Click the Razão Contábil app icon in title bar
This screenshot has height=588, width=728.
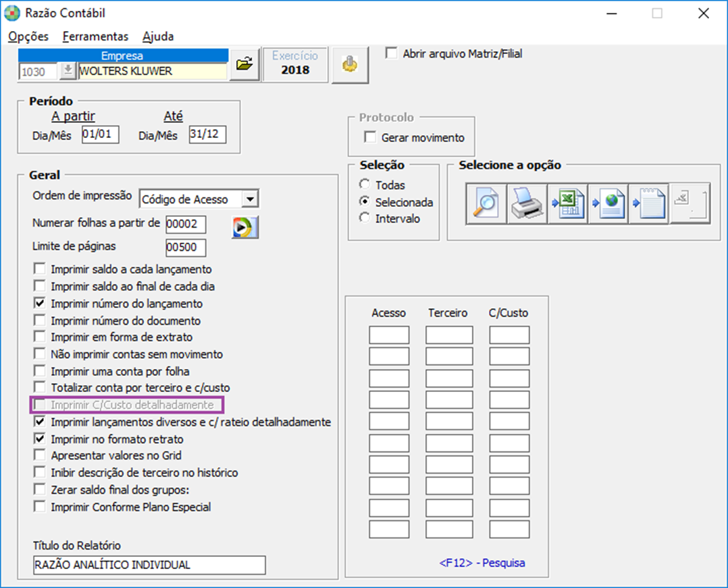pos(12,13)
